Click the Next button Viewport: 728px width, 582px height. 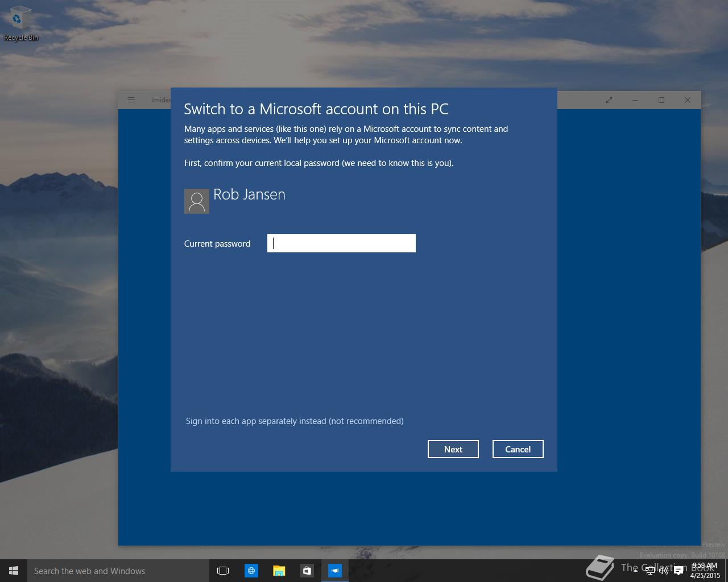click(453, 449)
